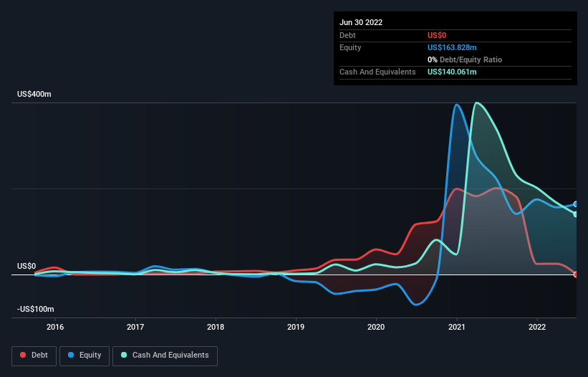This screenshot has height=377, width=588.
Task: Toggle the Equity legend button
Action: [85, 355]
